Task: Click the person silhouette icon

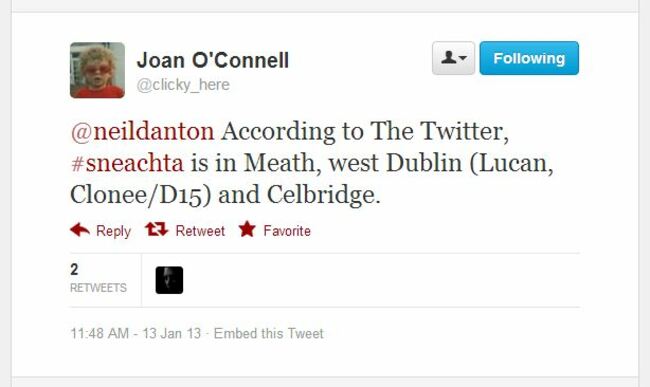Action: coord(449,57)
